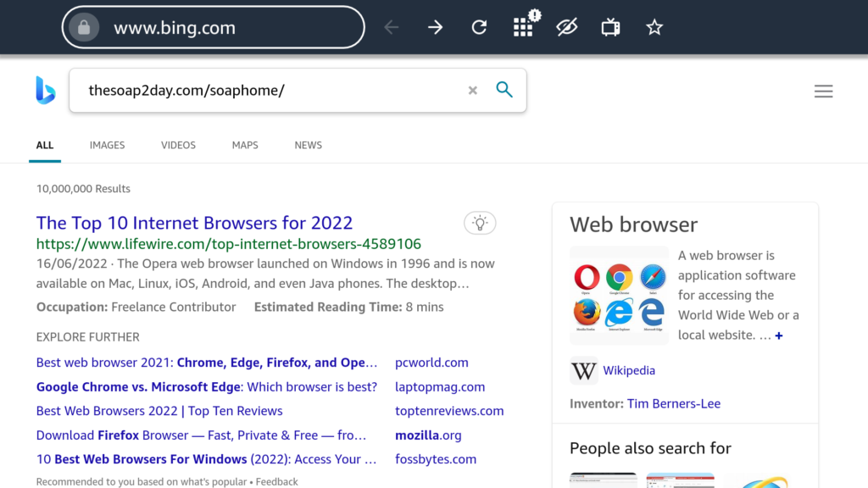Expand web browser description with plus
868x488 pixels.
point(778,335)
